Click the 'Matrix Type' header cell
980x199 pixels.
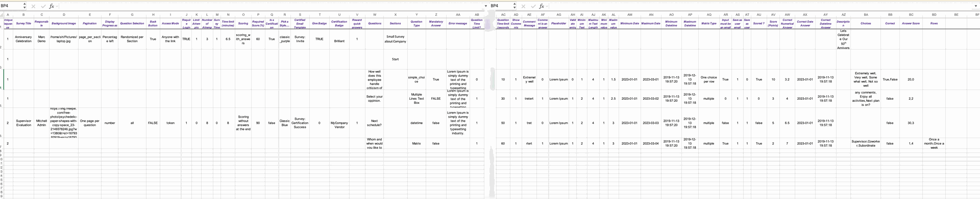[x=709, y=24]
